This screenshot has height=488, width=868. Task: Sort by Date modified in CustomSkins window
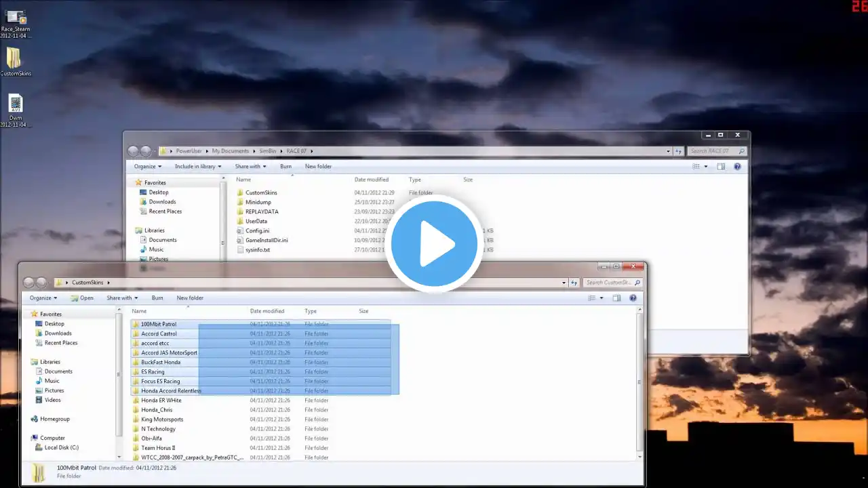click(x=267, y=311)
